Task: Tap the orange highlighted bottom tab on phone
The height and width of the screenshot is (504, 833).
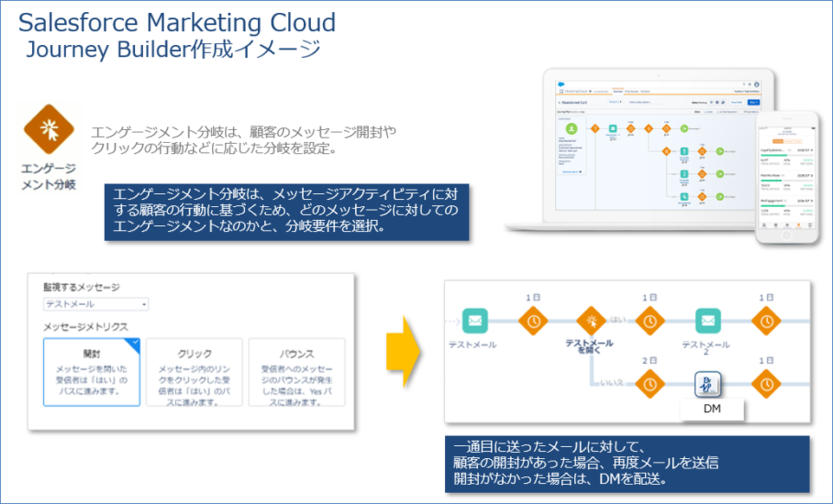Action: point(798,226)
